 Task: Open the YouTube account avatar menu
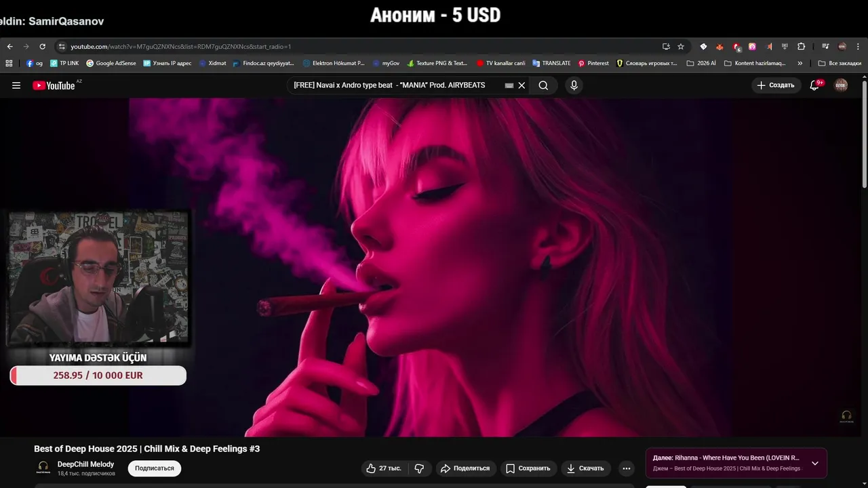[x=841, y=85]
